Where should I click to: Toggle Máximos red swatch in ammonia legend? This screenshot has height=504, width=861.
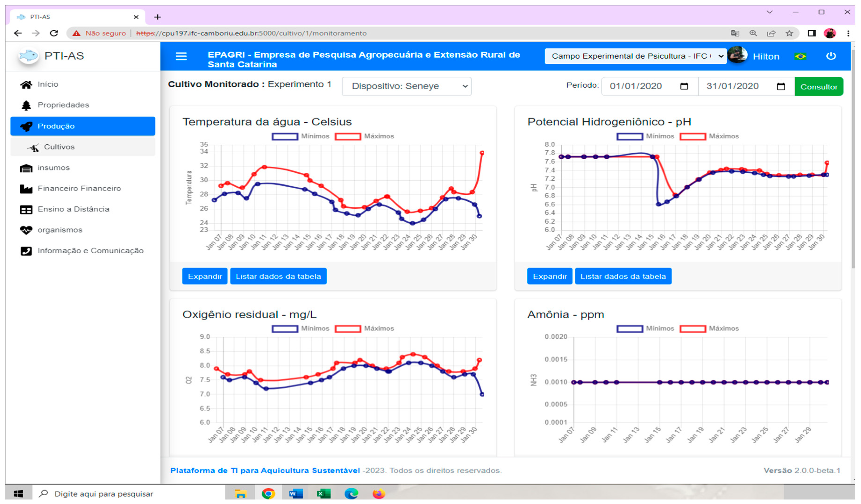pyautogui.click(x=693, y=329)
